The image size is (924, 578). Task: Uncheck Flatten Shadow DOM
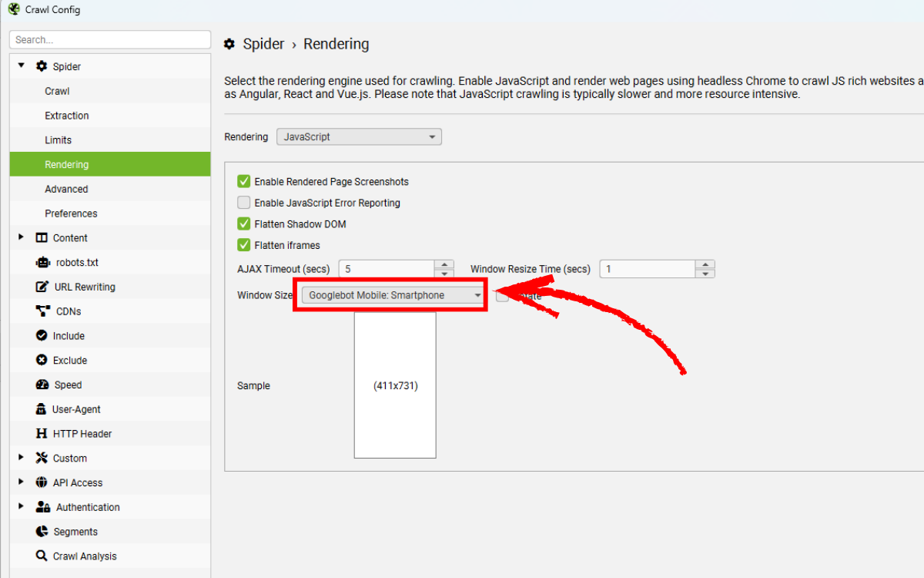(x=244, y=224)
